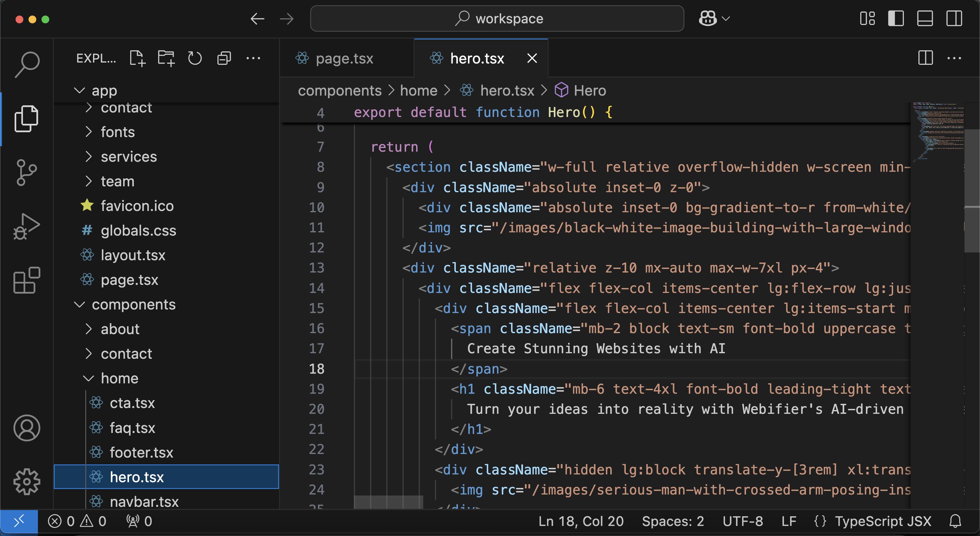Expand the team folder
Image resolution: width=980 pixels, height=536 pixels.
tap(166, 181)
